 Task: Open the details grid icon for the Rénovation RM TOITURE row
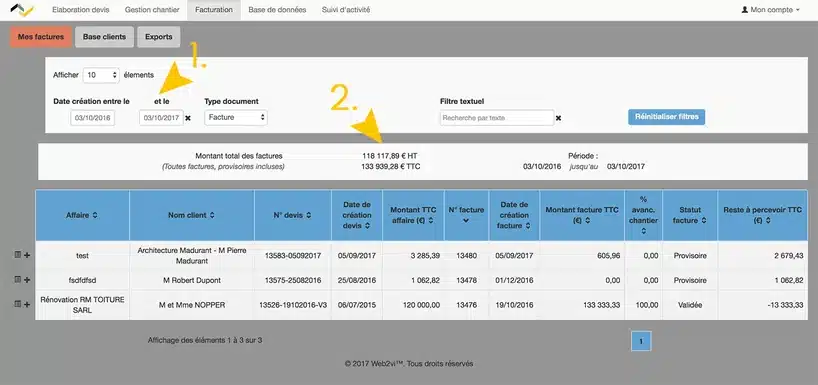(18, 304)
